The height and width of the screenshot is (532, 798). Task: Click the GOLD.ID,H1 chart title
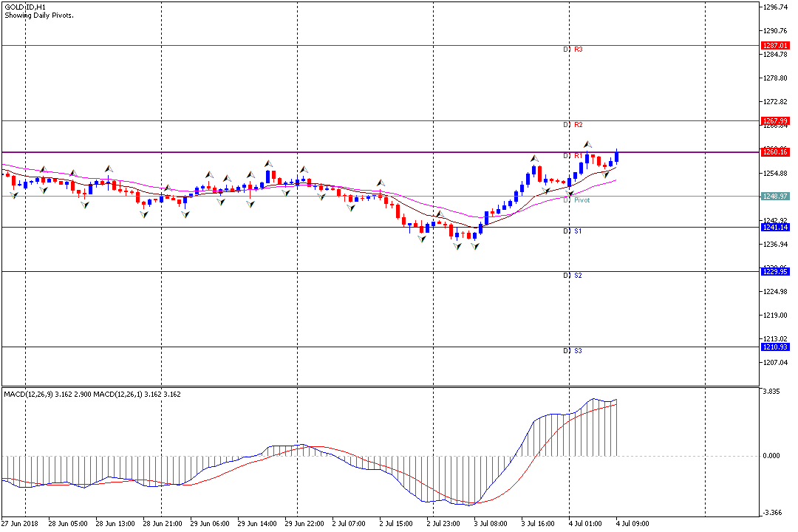pyautogui.click(x=24, y=7)
